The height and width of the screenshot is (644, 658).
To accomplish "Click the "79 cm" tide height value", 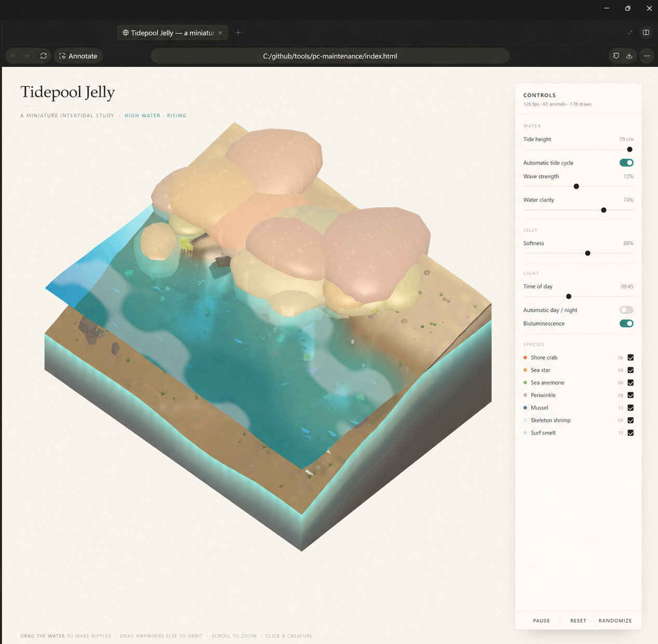I will (626, 140).
